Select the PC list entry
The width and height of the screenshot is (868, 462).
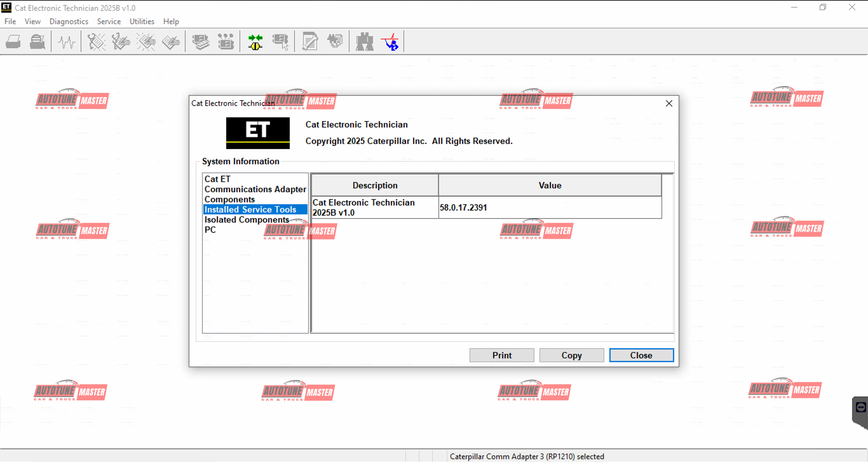coord(210,230)
